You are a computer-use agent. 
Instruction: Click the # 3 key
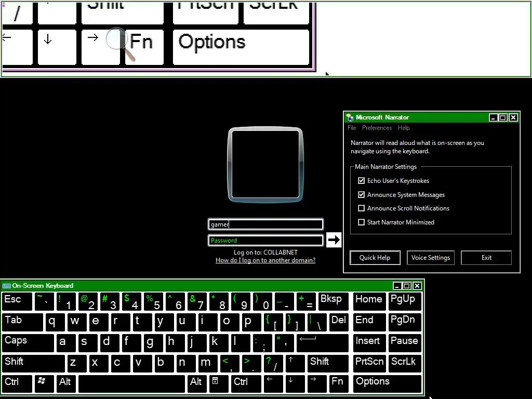click(110, 301)
